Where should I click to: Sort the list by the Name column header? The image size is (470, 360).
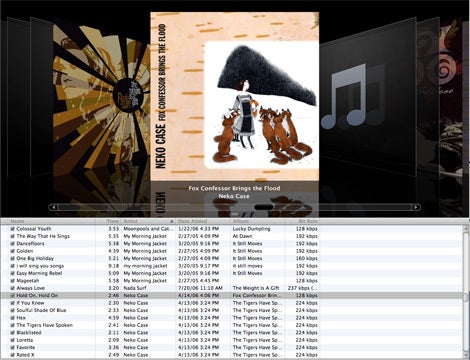coord(52,221)
